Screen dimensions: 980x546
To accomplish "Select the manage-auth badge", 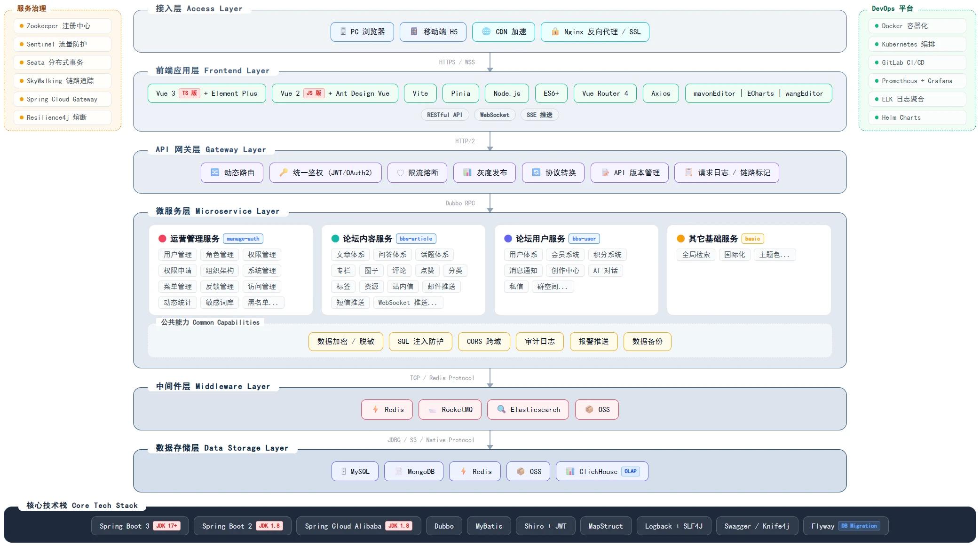I will (243, 239).
